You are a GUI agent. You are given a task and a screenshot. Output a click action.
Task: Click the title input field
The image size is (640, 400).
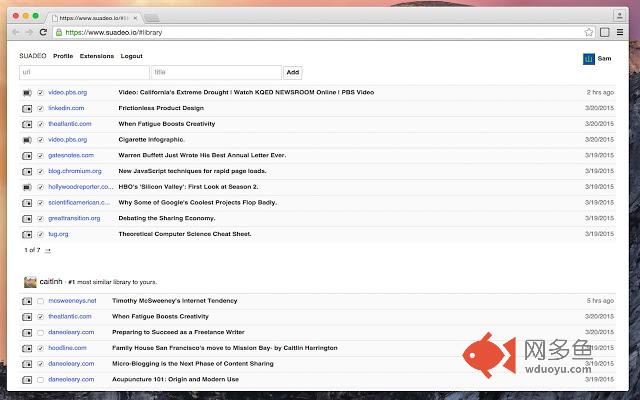point(216,72)
